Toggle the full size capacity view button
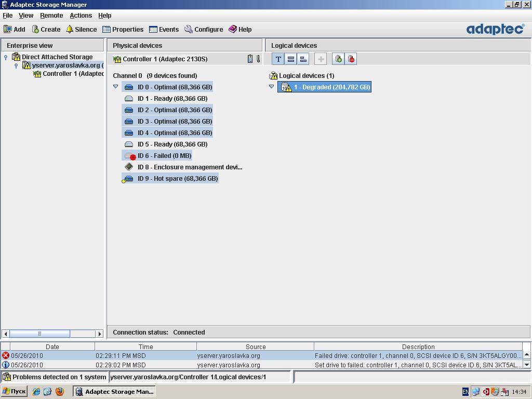 [x=291, y=59]
